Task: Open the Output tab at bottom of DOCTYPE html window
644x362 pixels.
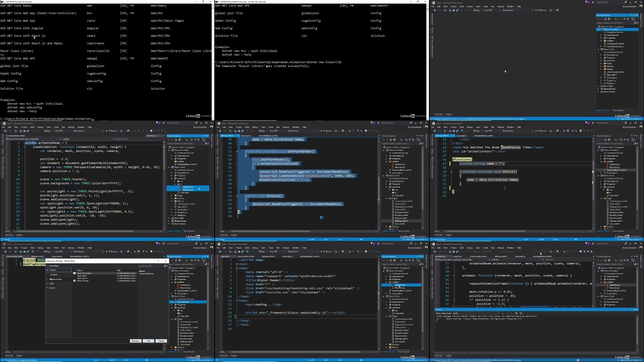Action: 234,356
